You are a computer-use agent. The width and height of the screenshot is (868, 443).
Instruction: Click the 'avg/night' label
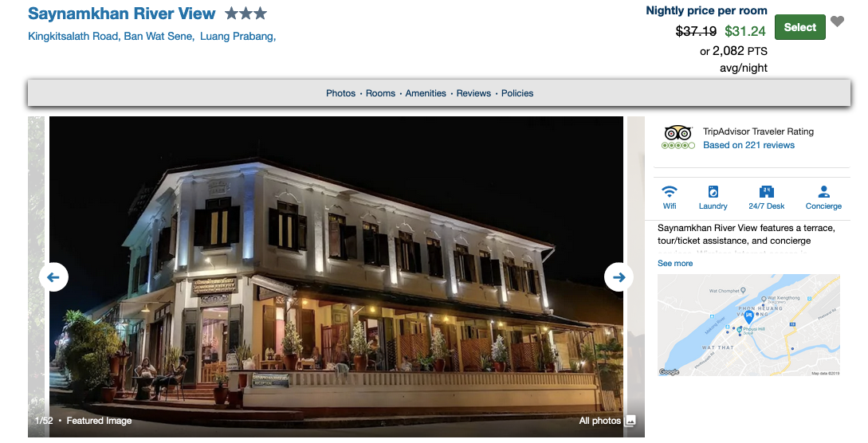click(744, 68)
